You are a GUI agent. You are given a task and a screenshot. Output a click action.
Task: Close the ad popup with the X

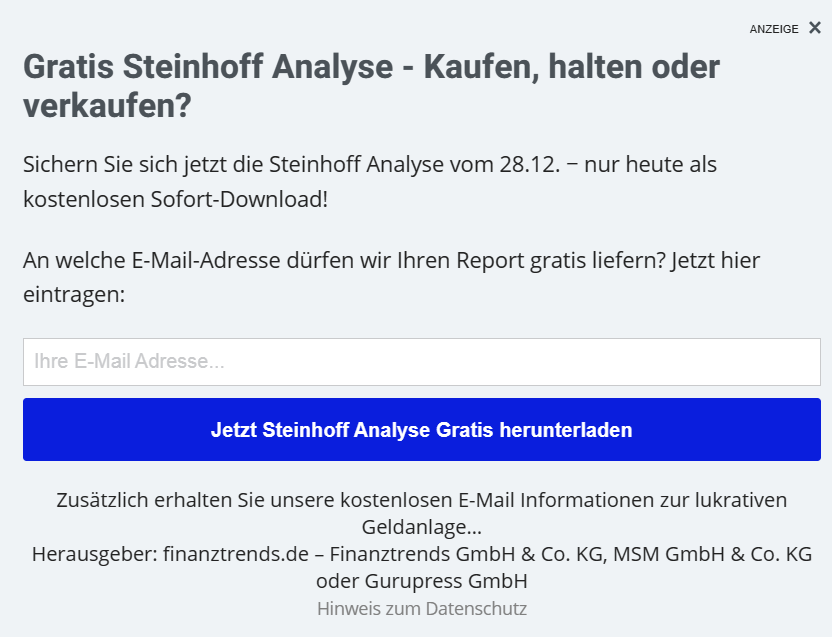click(815, 28)
